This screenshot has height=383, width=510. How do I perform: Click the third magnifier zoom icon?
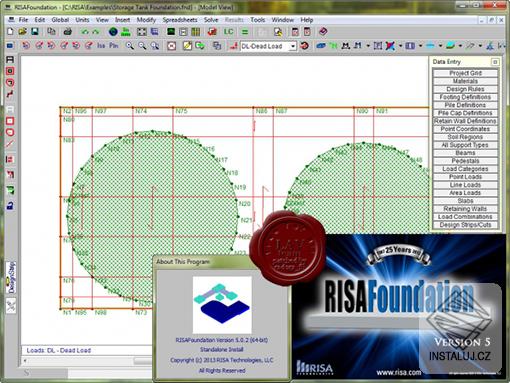pos(155,46)
